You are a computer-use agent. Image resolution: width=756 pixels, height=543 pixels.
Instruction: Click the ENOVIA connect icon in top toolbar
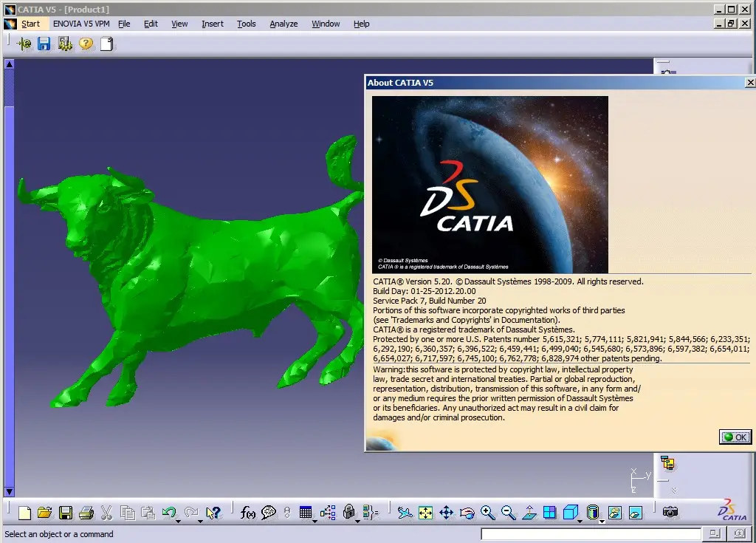point(24,44)
